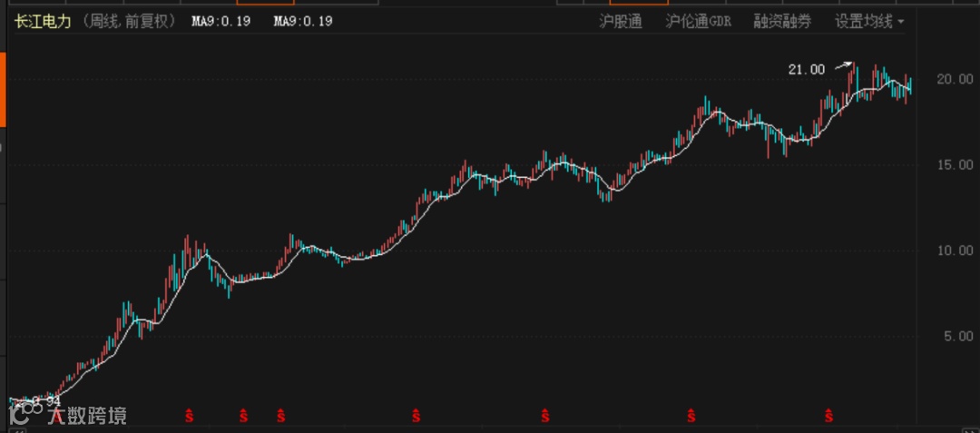Open the 设置均线 dropdown

point(869,22)
